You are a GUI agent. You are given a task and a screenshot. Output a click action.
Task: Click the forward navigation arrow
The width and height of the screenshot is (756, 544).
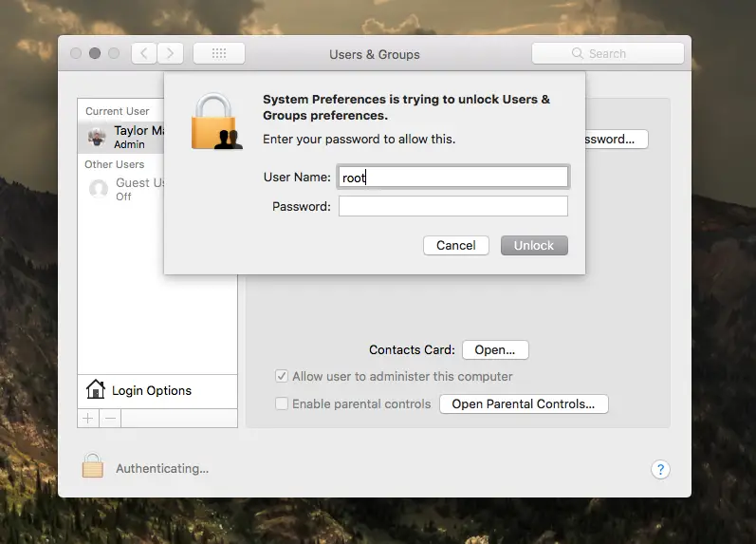170,53
